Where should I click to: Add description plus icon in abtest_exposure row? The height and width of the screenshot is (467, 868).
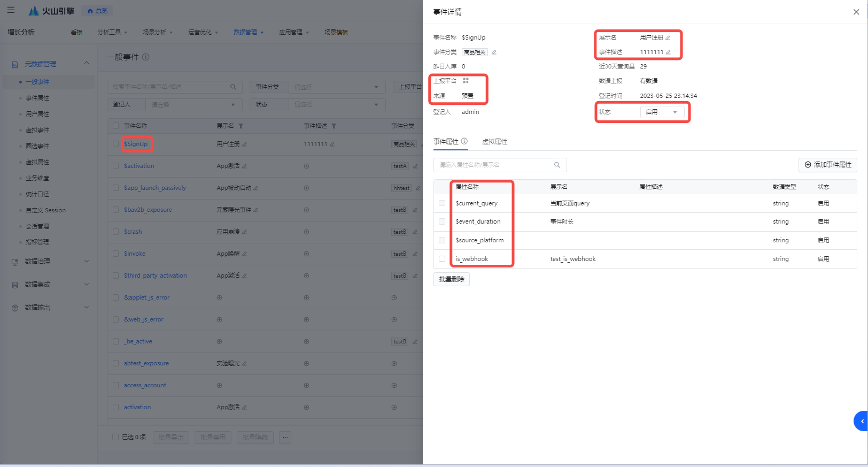306,363
